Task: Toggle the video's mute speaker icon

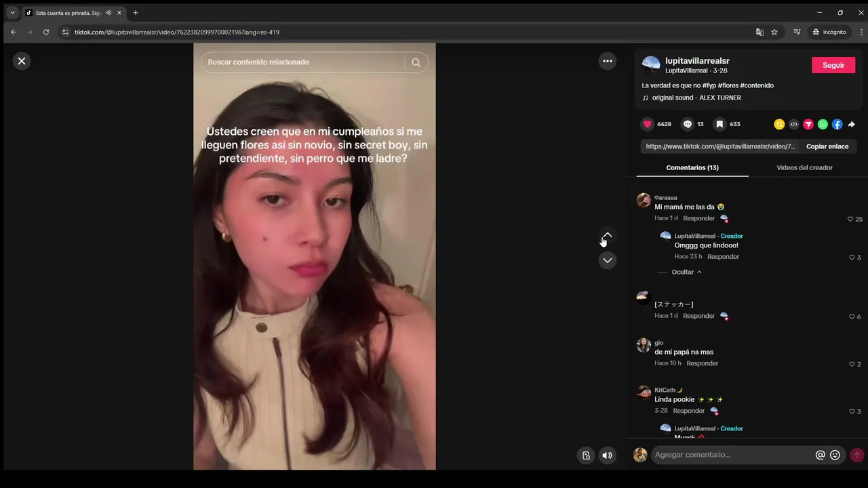Action: 607,455
